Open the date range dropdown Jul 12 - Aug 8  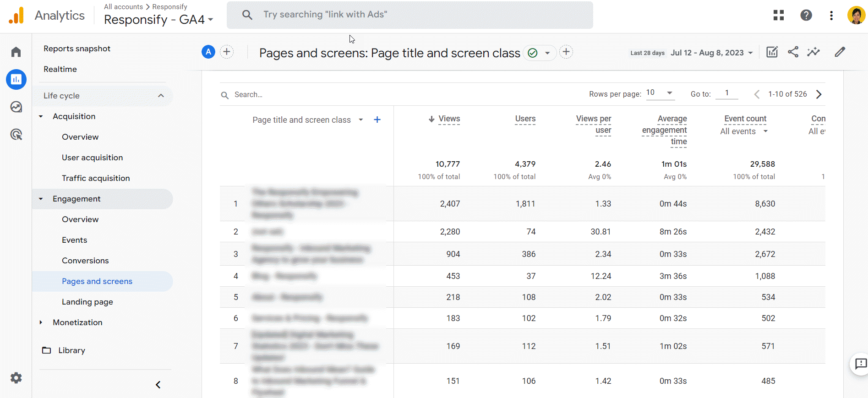pyautogui.click(x=712, y=53)
